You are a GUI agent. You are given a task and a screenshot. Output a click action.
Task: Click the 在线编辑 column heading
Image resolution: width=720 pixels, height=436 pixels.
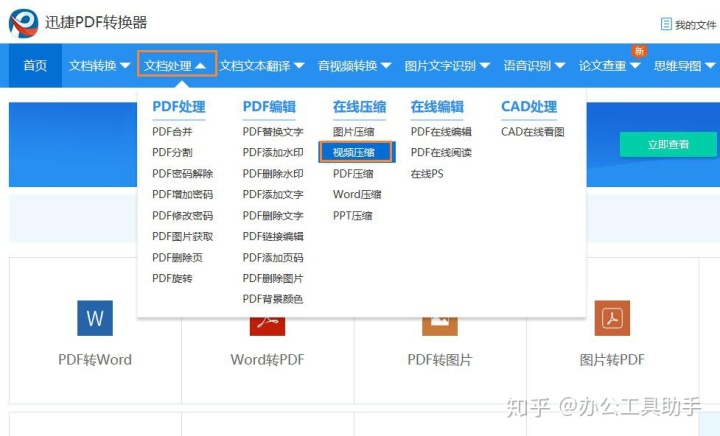437,106
